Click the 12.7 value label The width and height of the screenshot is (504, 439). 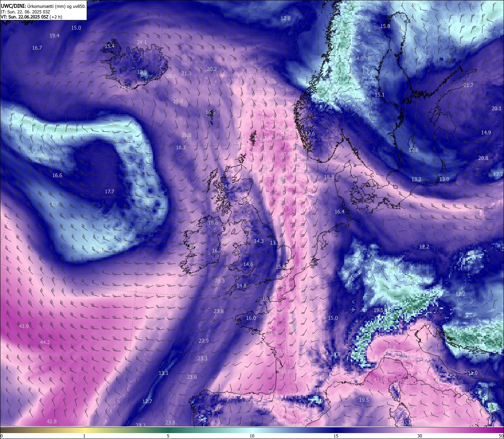pos(147,402)
